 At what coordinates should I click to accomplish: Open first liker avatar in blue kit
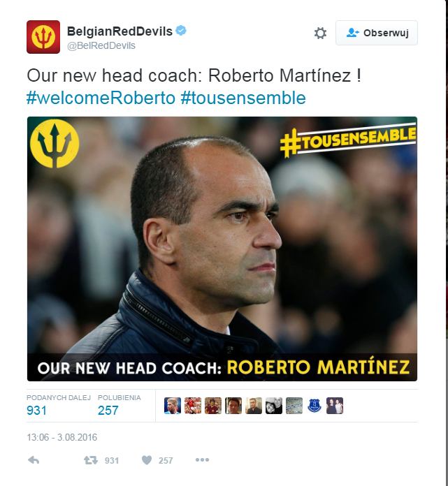(x=173, y=406)
